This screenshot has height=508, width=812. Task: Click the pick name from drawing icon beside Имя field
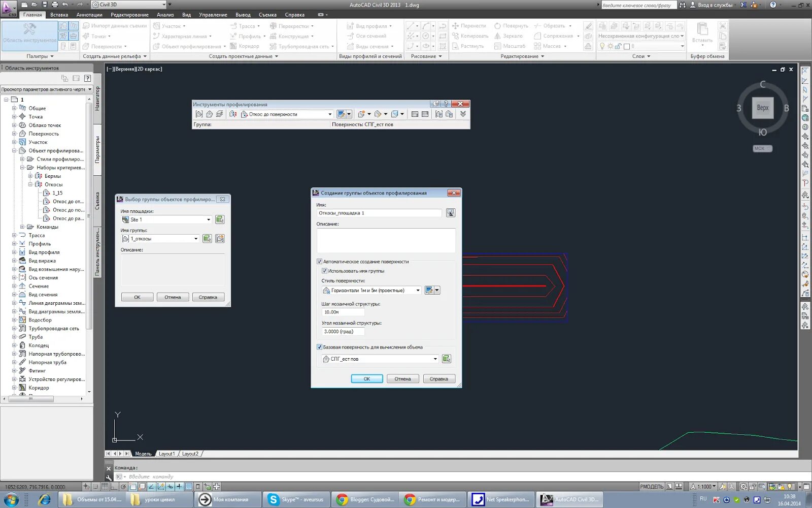[x=451, y=212]
